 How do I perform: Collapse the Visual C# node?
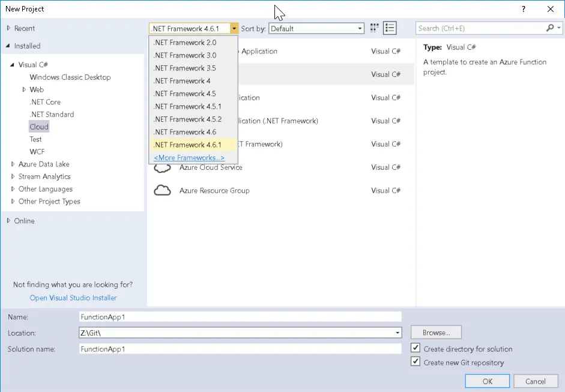[12, 64]
